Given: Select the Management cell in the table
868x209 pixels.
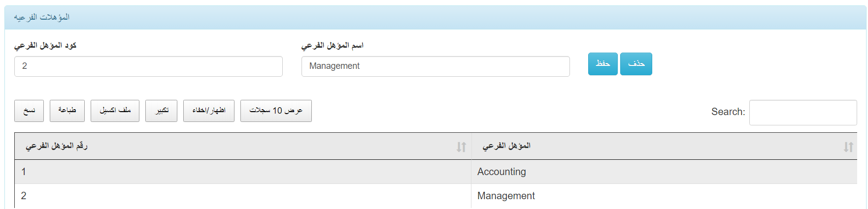Looking at the screenshot, I should (x=506, y=196).
